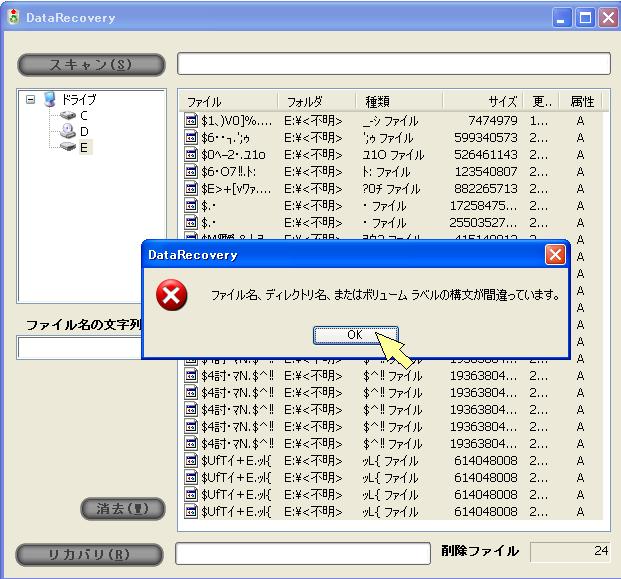Sort by the 更.. column header
The width and height of the screenshot is (621, 579).
pos(541,102)
